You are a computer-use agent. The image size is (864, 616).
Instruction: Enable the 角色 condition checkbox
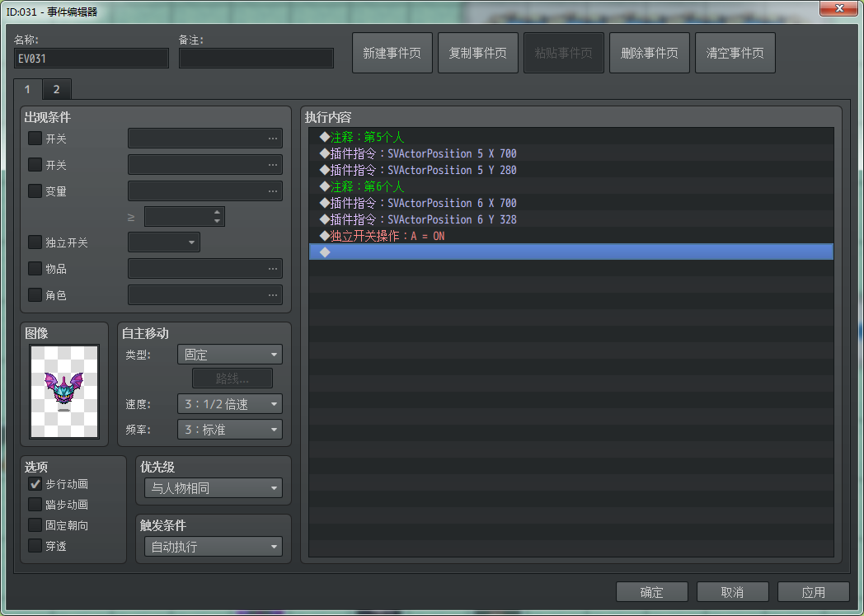tap(35, 294)
